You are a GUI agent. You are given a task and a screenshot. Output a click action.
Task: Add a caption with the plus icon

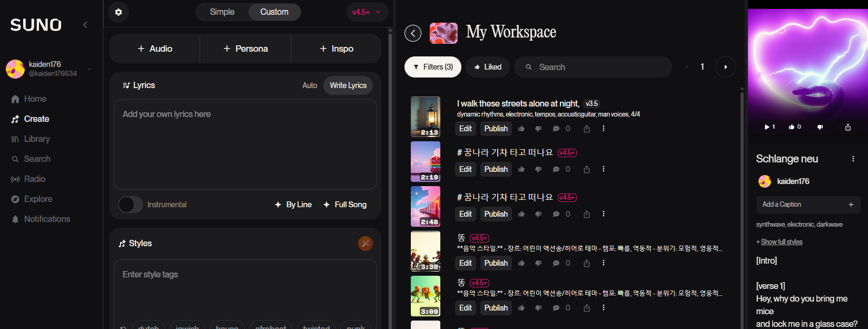click(851, 205)
